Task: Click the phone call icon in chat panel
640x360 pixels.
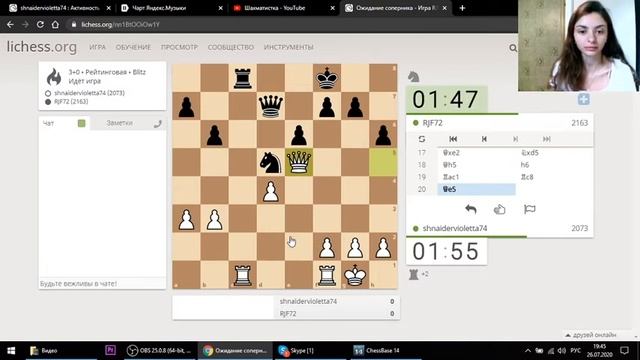Action: (158, 124)
